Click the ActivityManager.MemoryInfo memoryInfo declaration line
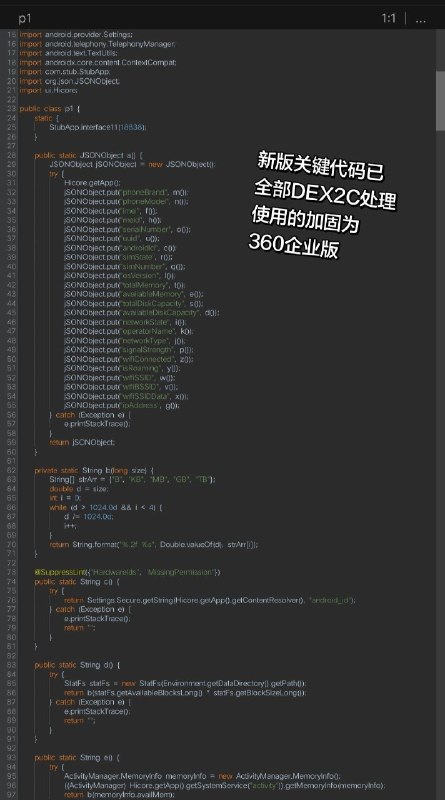The image size is (445, 800). (x=203, y=777)
